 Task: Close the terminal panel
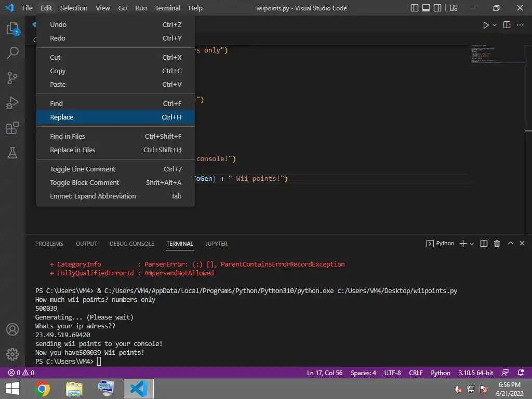(522, 243)
